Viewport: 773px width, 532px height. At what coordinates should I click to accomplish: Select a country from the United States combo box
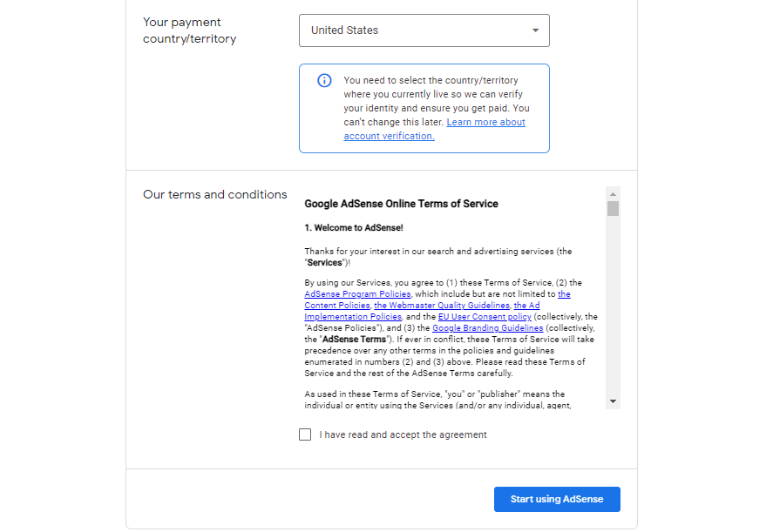424,30
